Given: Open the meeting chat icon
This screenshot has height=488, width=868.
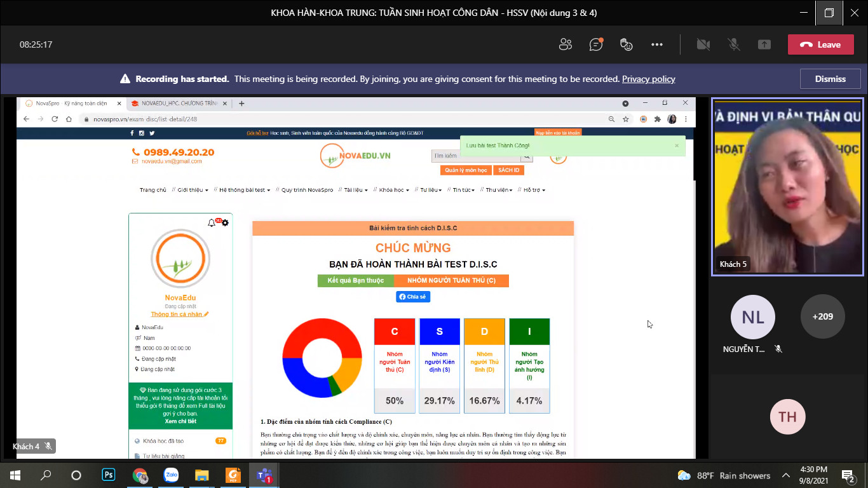Looking at the screenshot, I should click(x=595, y=44).
